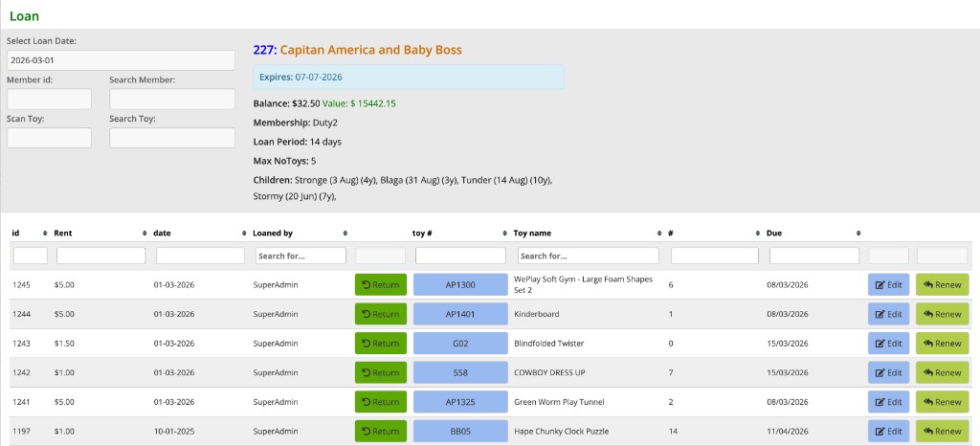Click the Due column filter box

tap(814, 256)
